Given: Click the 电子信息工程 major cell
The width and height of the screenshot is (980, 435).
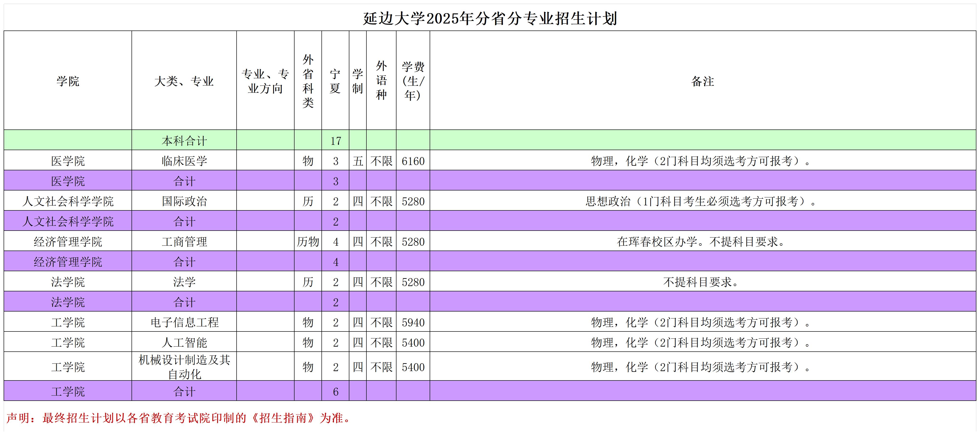Looking at the screenshot, I should tap(184, 322).
